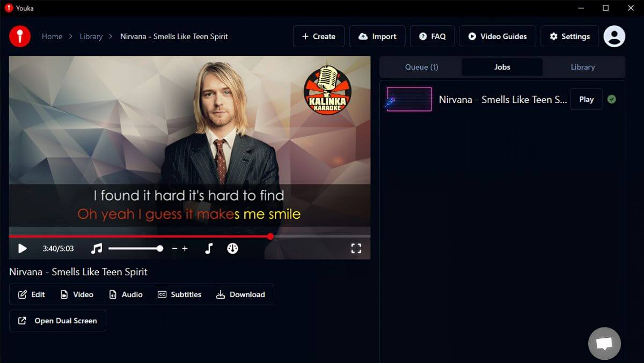Open Settings from the top bar
Image resolution: width=644 pixels, height=363 pixels.
[569, 36]
